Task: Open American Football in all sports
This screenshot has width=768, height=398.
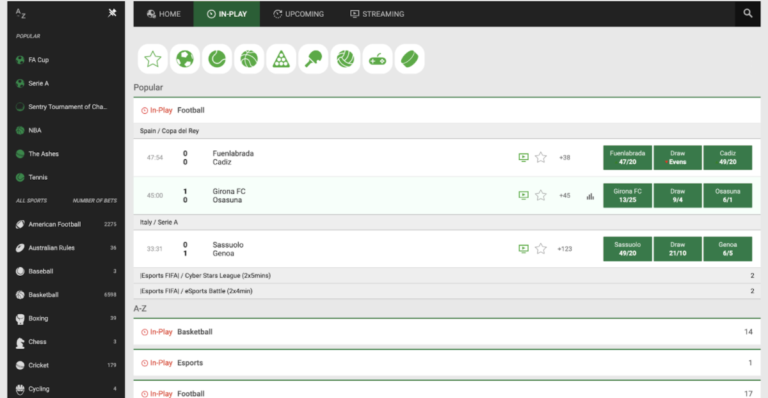Action: coord(66,224)
